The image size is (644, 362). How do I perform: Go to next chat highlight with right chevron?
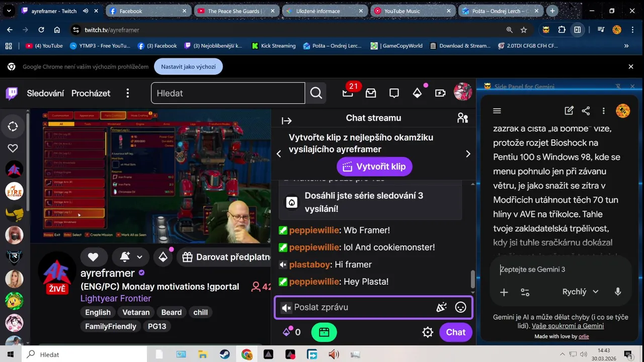tap(468, 154)
